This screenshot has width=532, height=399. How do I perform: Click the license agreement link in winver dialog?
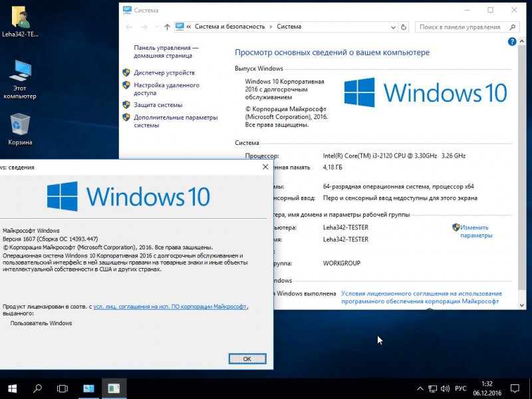[x=170, y=307]
